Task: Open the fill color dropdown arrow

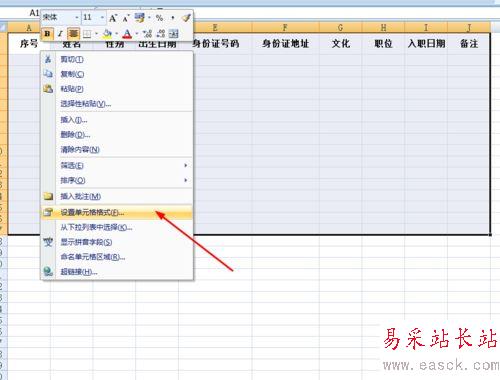Action: [117, 34]
